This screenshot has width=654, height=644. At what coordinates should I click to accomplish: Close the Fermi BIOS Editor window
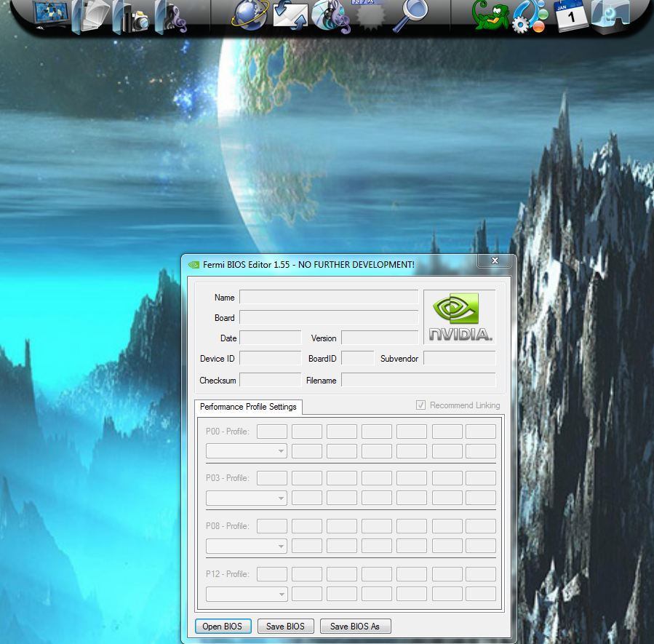[495, 261]
